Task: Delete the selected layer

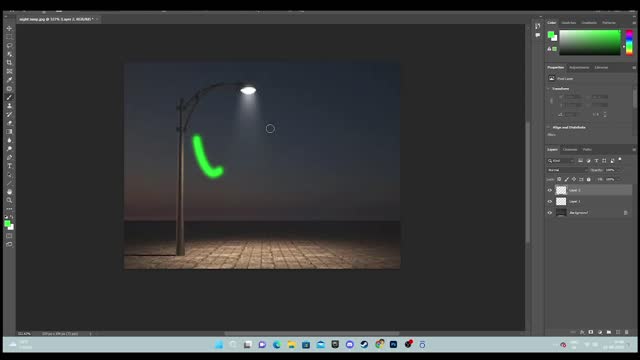Action: (x=627, y=332)
